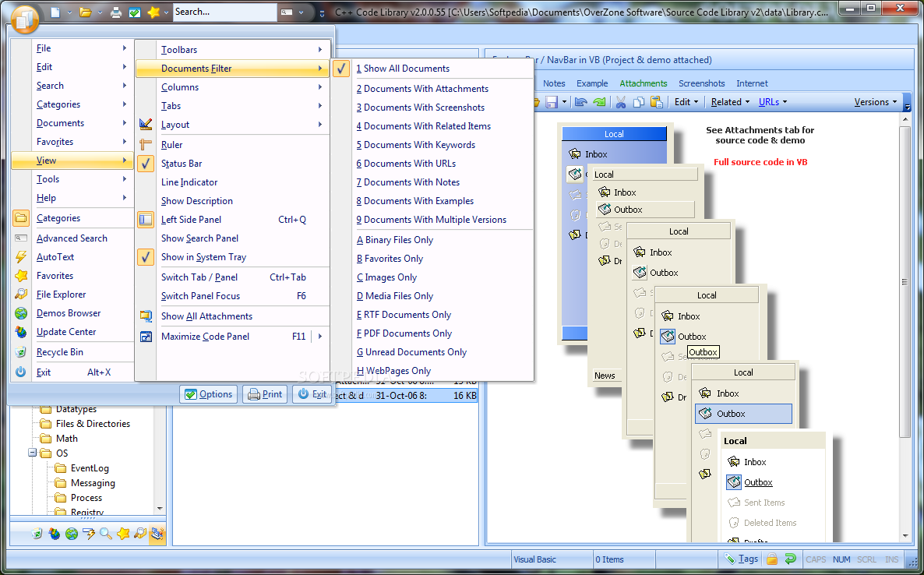Screen dimensions: 924x575
Task: Toggle Show in System Tray option
Action: (232, 257)
